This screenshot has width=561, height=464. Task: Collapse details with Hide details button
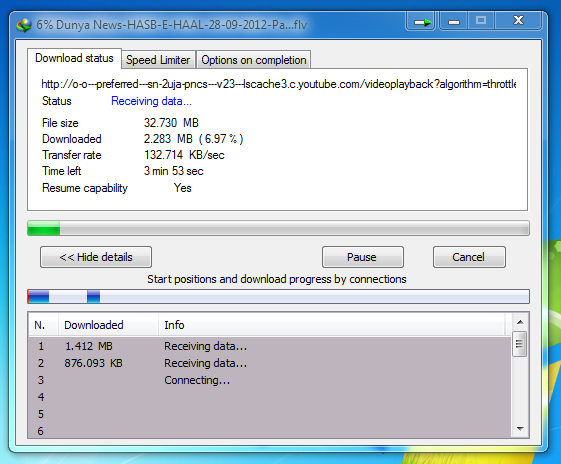coord(96,257)
